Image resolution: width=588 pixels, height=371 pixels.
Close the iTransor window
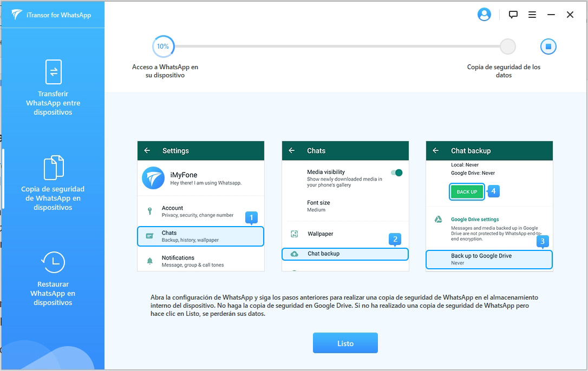pyautogui.click(x=570, y=15)
